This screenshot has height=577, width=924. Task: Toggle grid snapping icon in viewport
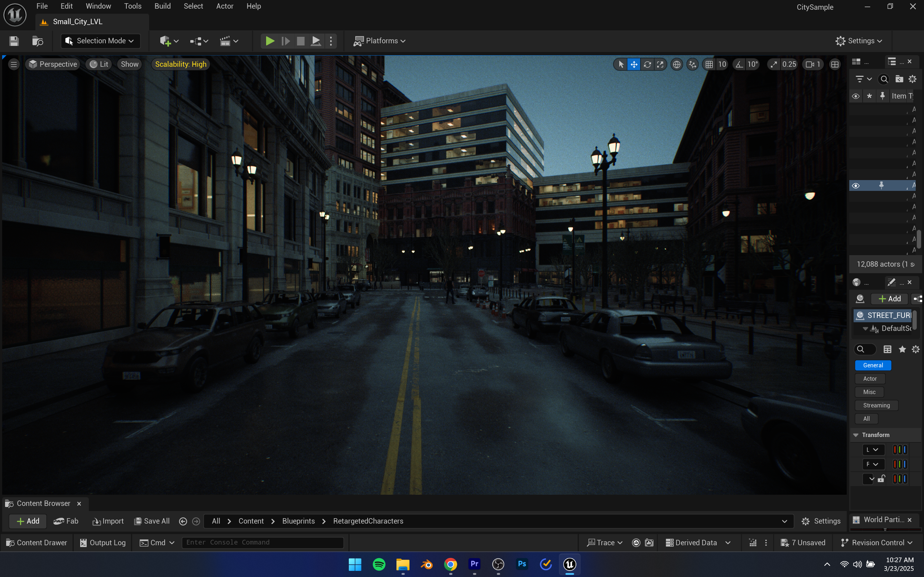click(x=709, y=64)
